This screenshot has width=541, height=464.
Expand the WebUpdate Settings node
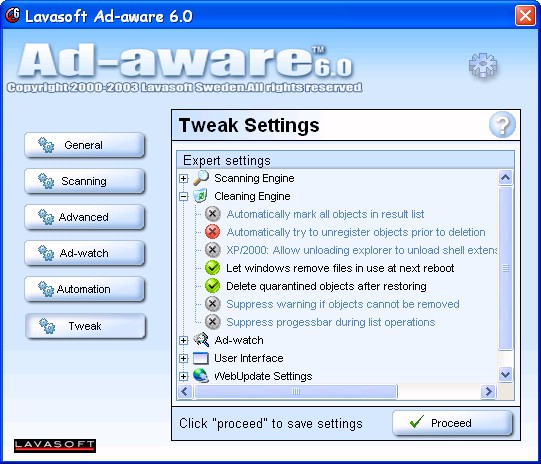(184, 376)
